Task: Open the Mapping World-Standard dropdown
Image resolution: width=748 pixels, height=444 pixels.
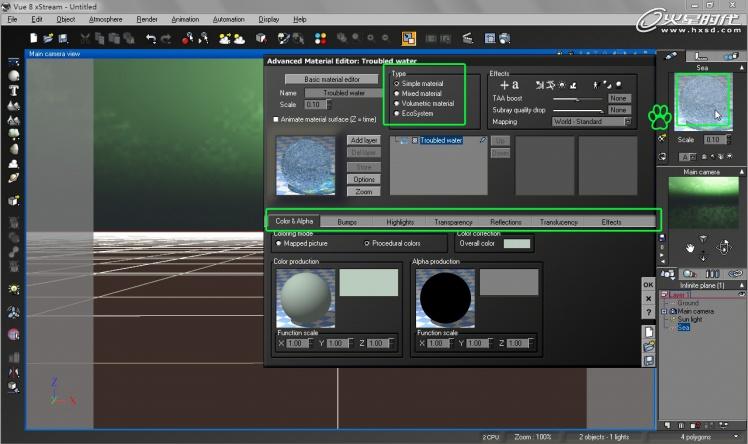Action: pyautogui.click(x=592, y=122)
